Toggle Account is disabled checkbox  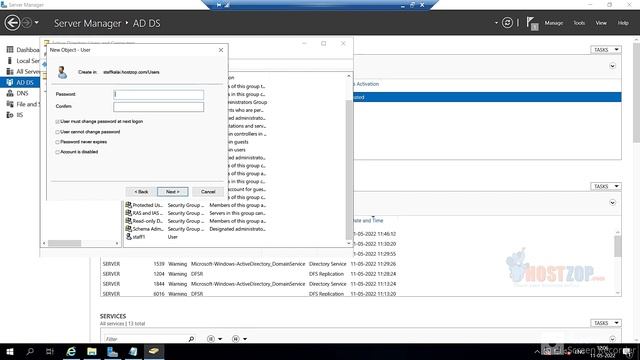58,152
